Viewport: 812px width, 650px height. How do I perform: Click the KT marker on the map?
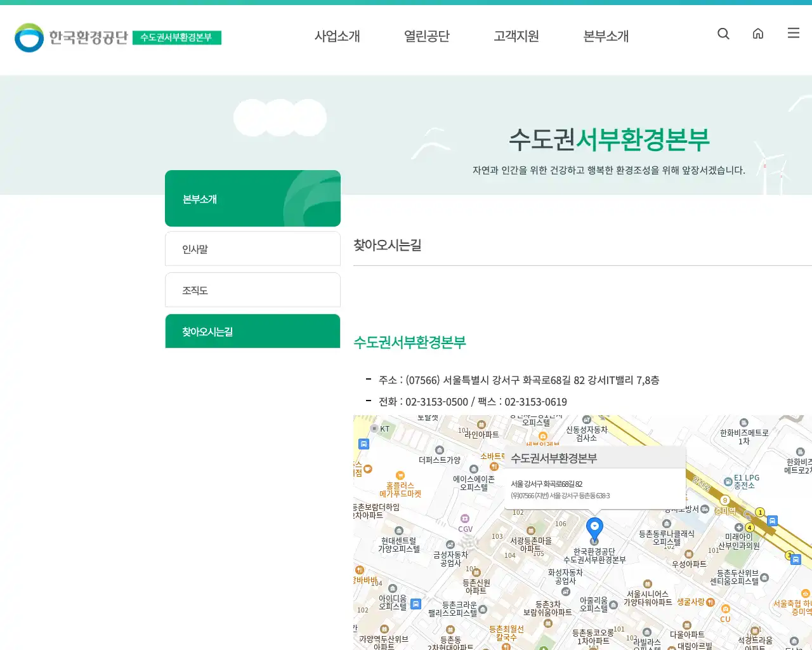pos(374,428)
